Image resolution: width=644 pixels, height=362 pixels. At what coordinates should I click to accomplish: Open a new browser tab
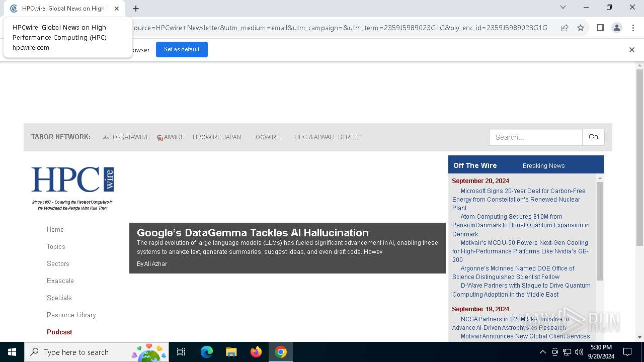click(x=136, y=8)
